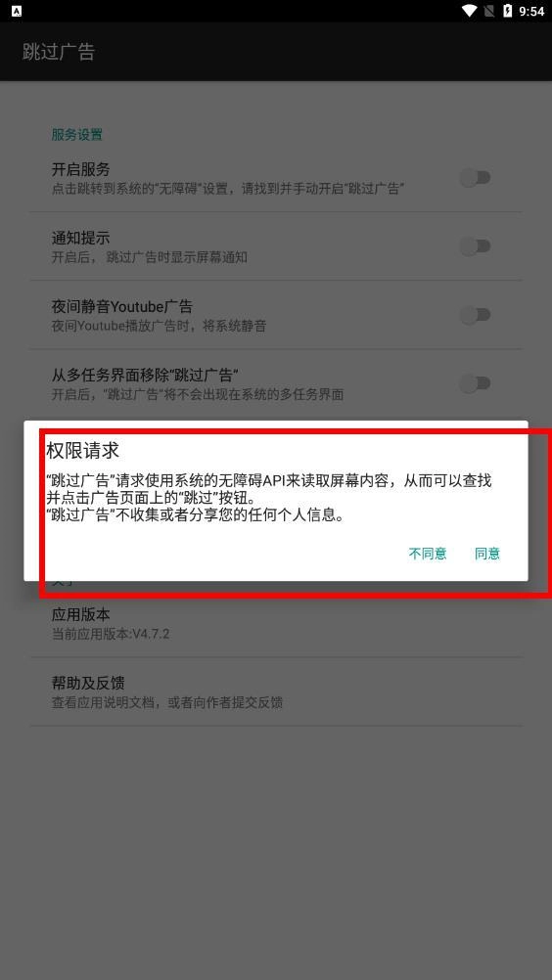Click the Wi-Fi icon in status bar
The height and width of the screenshot is (980, 552).
(470, 11)
